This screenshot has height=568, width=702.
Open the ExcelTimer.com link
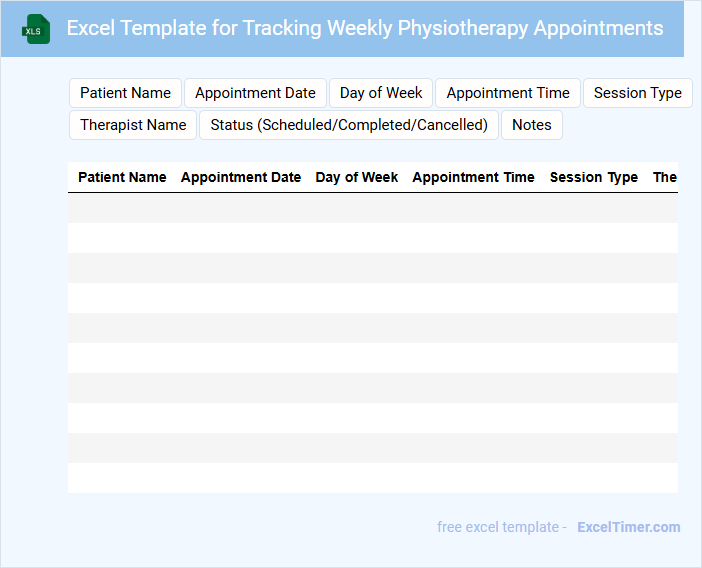(628, 527)
